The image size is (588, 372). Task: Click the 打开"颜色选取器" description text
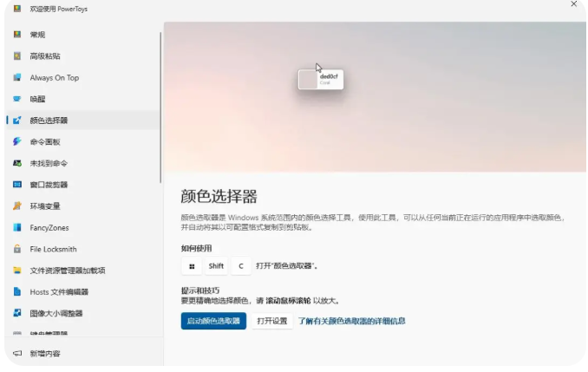[287, 266]
